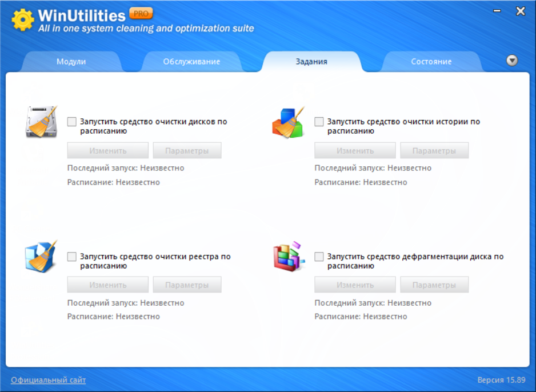536x392 pixels.
Task: Click the history cleaner cubes icon
Action: pos(288,122)
